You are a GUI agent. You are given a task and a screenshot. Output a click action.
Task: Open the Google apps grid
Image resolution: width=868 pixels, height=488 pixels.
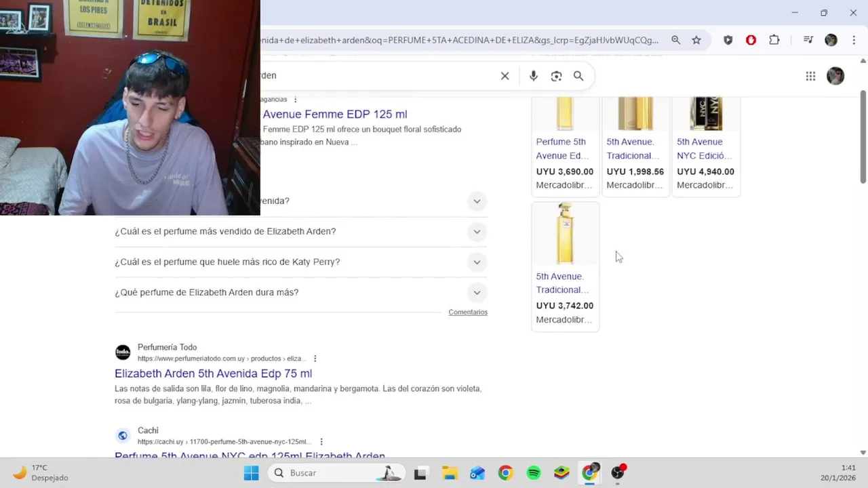810,76
